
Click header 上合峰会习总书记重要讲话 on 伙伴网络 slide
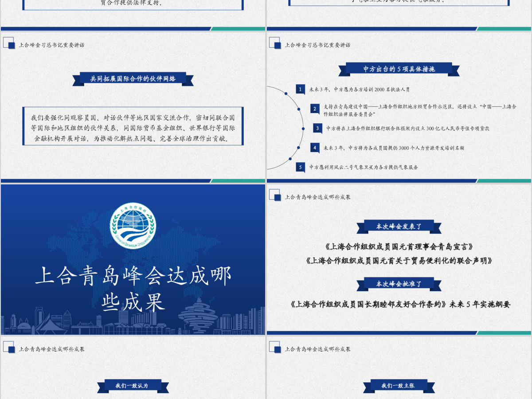(51, 45)
